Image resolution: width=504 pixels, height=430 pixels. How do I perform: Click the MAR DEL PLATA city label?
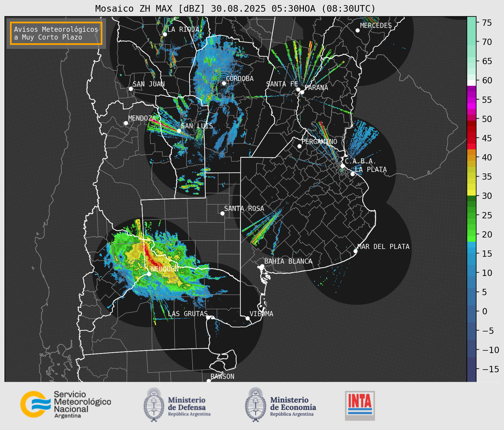383,247
